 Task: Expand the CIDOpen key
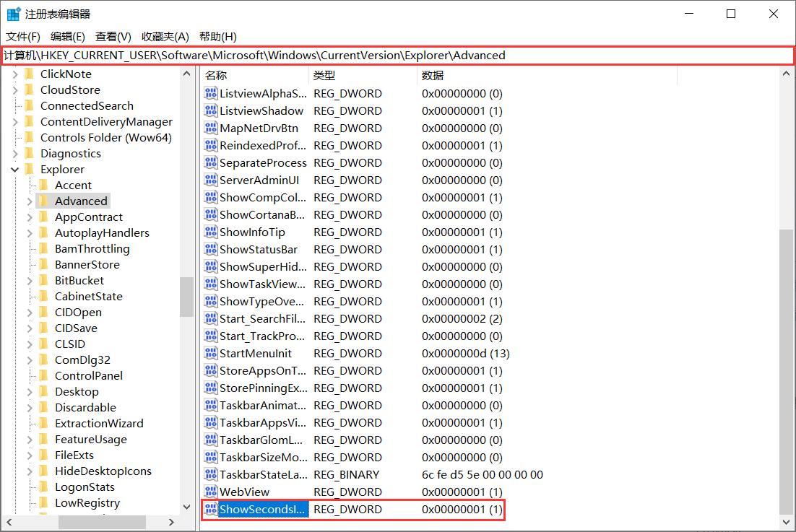tap(30, 313)
